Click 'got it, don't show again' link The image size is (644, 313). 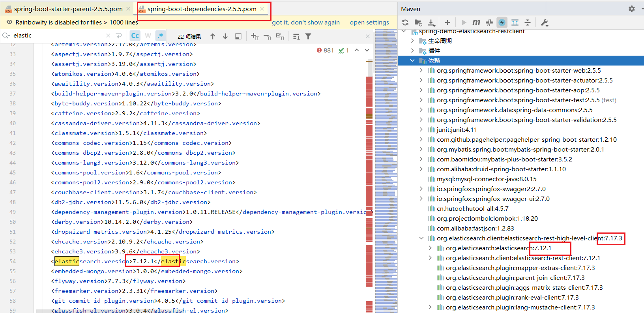pos(306,22)
